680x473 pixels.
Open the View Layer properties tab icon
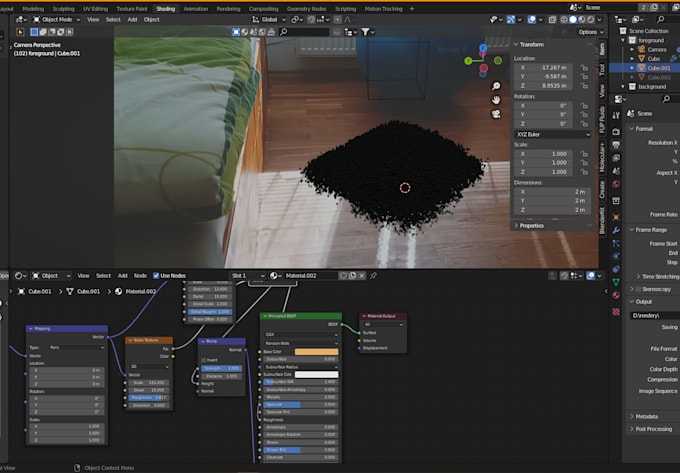[616, 158]
